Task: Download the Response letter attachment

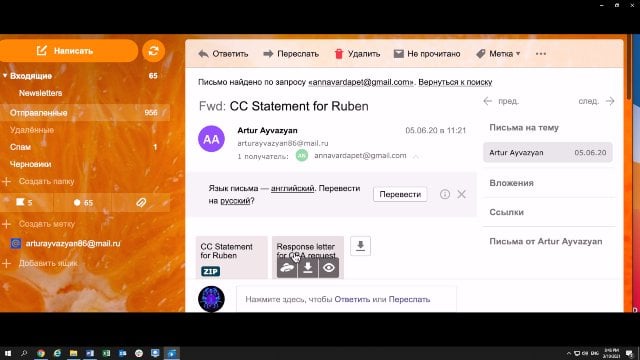Action: tap(308, 268)
